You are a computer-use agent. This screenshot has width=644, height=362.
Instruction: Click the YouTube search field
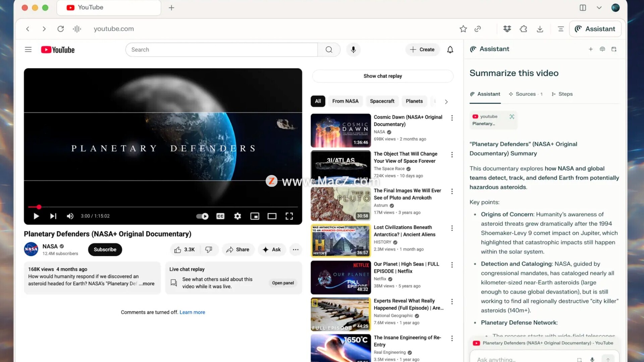pyautogui.click(x=221, y=50)
